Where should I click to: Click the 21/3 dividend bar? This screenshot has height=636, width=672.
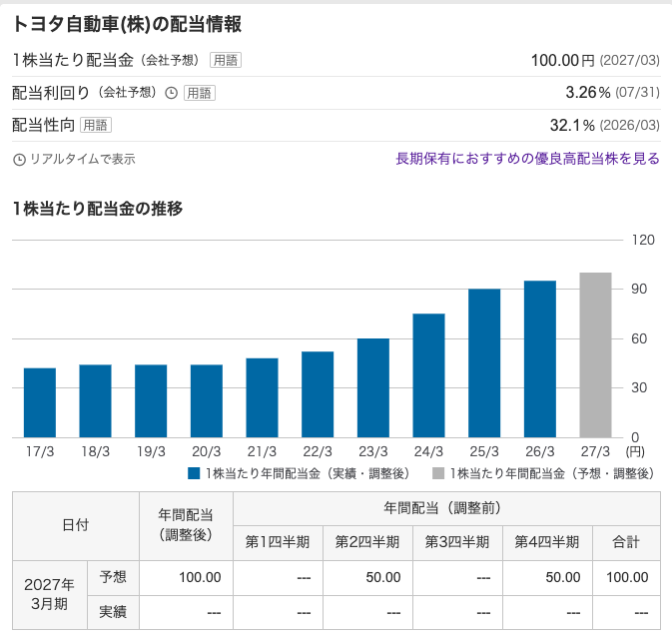(x=262, y=397)
